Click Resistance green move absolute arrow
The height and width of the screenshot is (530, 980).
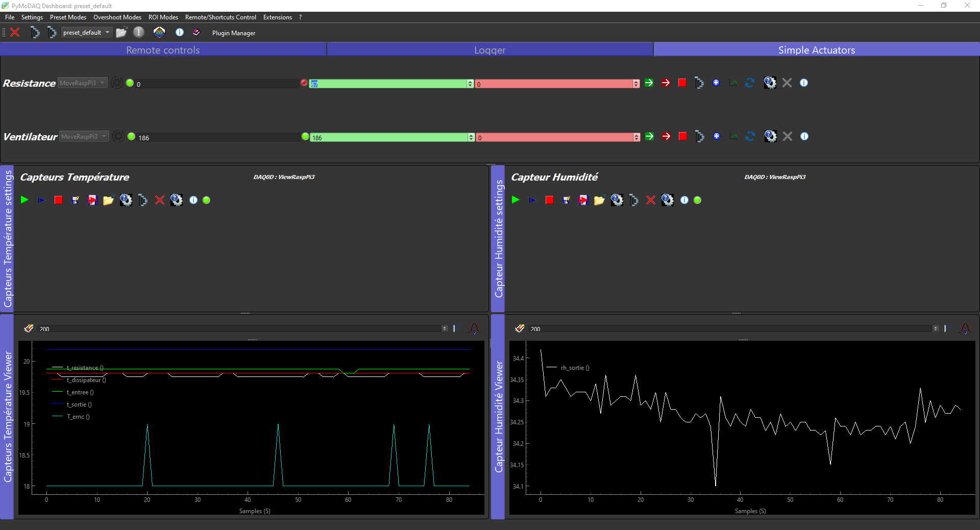pyautogui.click(x=649, y=83)
